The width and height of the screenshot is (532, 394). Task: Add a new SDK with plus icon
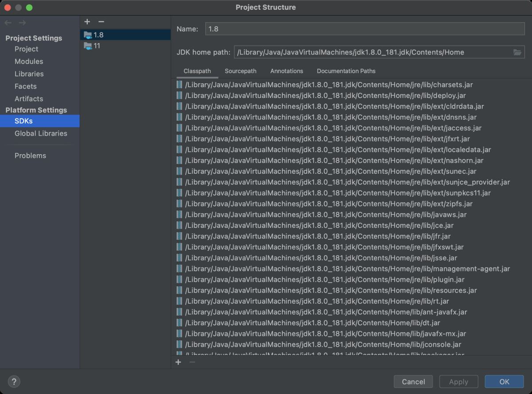87,22
